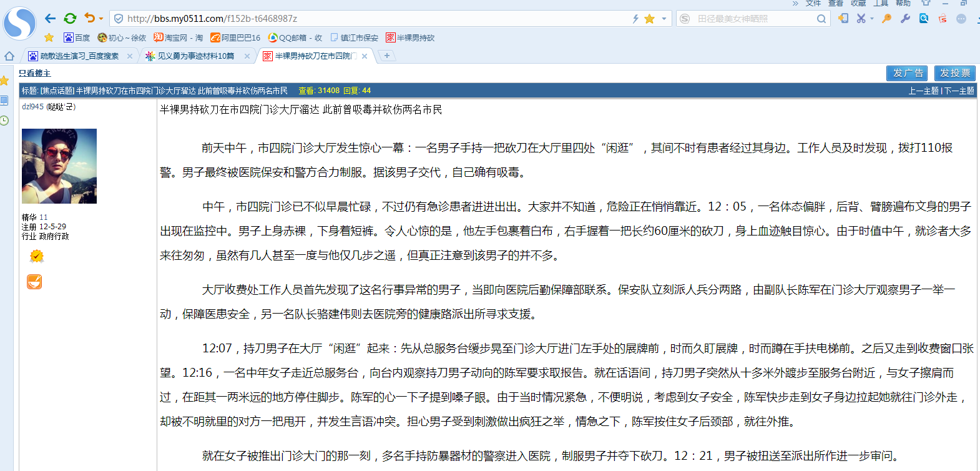Click the 只看楼主 link
This screenshot has width=980, height=471.
click(x=35, y=73)
